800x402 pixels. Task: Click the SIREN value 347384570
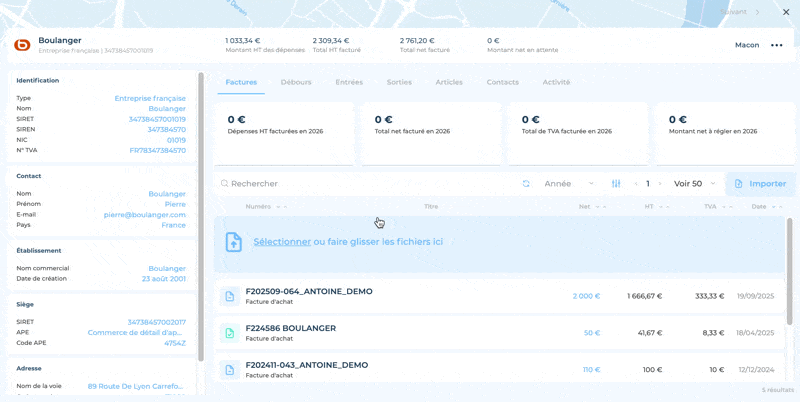pos(166,130)
